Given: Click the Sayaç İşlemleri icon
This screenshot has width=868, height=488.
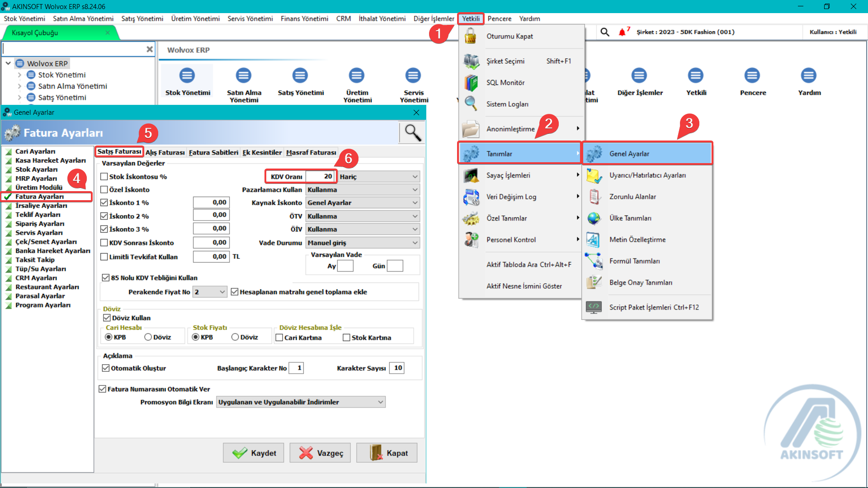Looking at the screenshot, I should tap(471, 175).
